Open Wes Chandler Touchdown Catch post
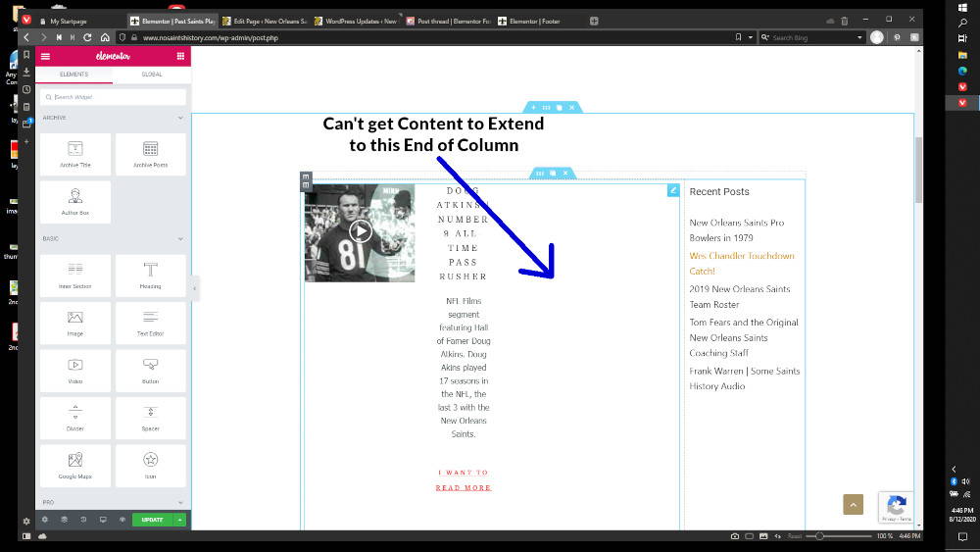Viewport: 980px width, 552px height. (741, 263)
